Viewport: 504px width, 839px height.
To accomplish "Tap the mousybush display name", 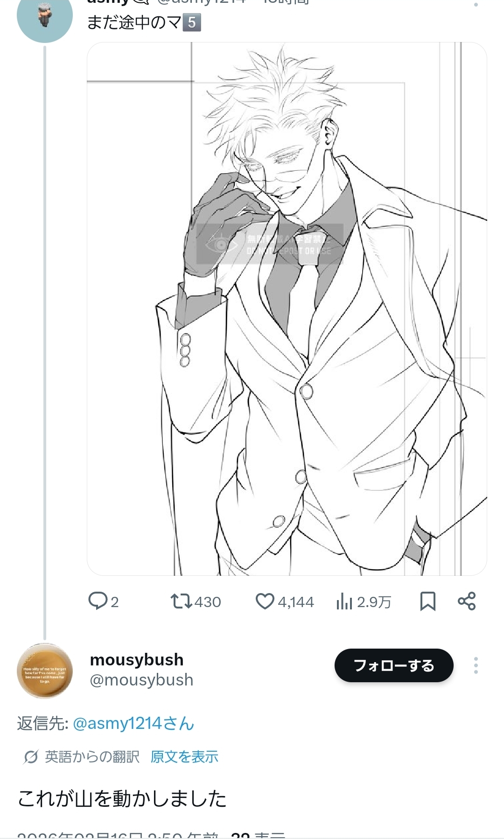I will pyautogui.click(x=137, y=659).
